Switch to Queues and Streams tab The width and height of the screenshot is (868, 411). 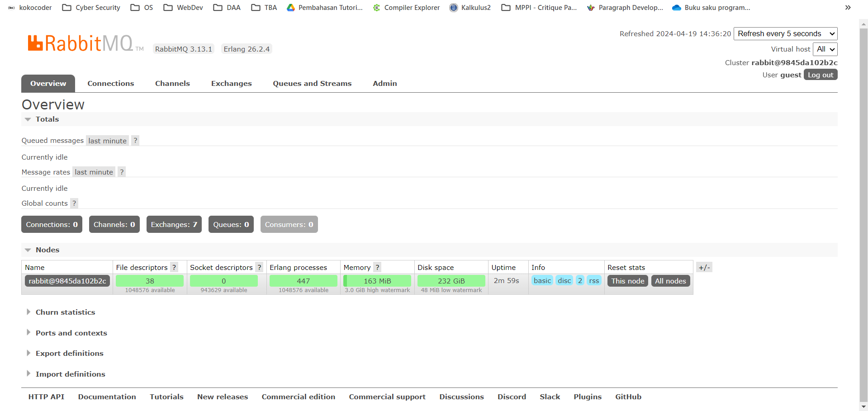(x=312, y=84)
